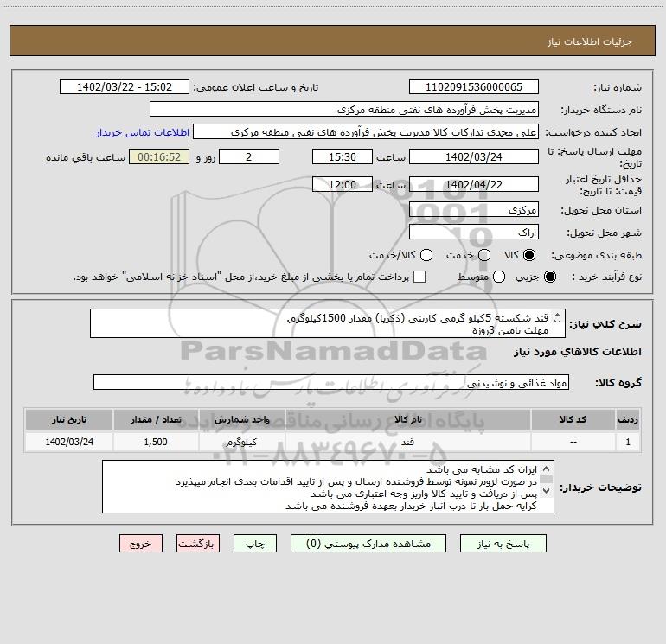Click price validity time 12:00 field
Screen dimensions: 666x644
point(343,184)
